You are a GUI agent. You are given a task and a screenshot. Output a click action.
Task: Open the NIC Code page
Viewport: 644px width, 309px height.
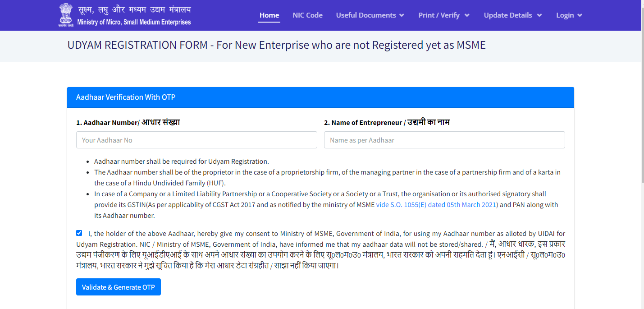(307, 15)
